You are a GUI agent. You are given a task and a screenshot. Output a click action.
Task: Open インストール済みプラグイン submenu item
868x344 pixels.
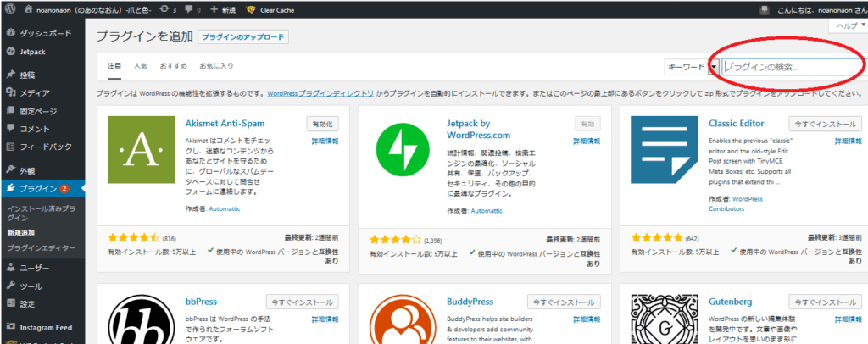pyautogui.click(x=42, y=213)
